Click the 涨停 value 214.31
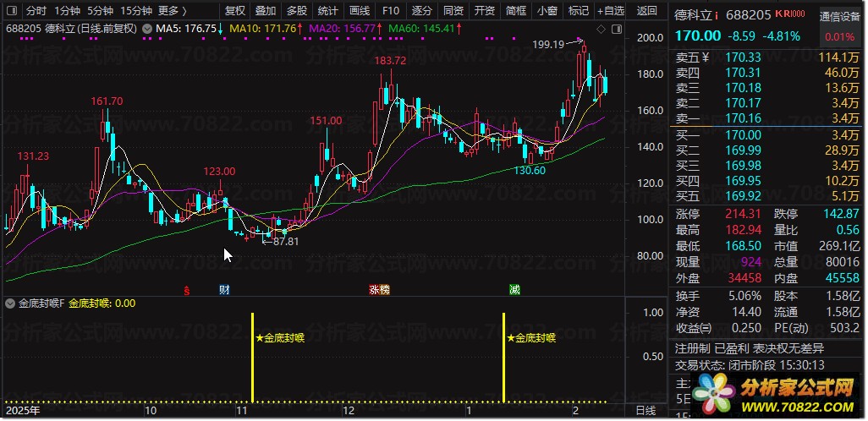 coord(744,214)
